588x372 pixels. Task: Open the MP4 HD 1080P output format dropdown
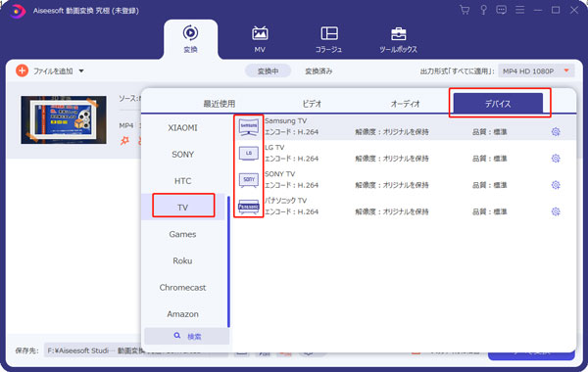click(x=536, y=70)
